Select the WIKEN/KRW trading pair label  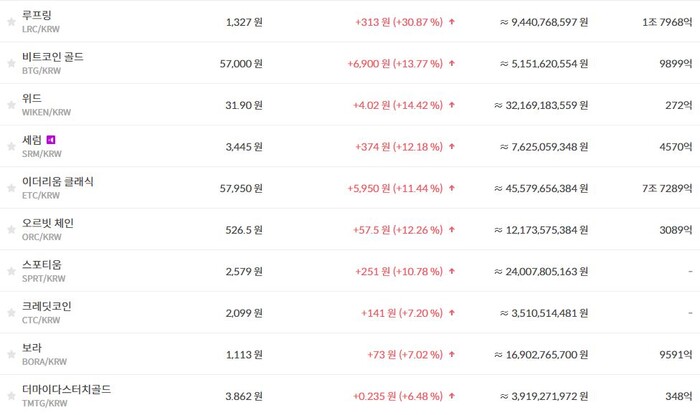click(x=46, y=112)
